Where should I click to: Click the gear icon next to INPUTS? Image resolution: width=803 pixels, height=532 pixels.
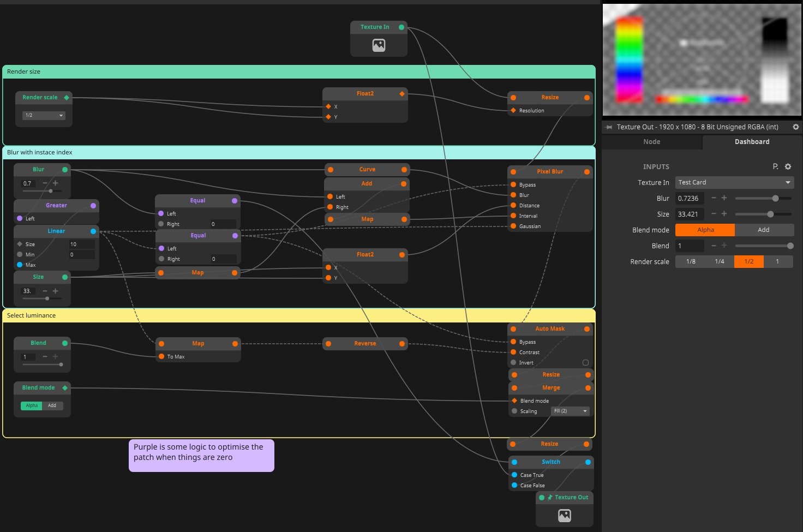click(788, 166)
